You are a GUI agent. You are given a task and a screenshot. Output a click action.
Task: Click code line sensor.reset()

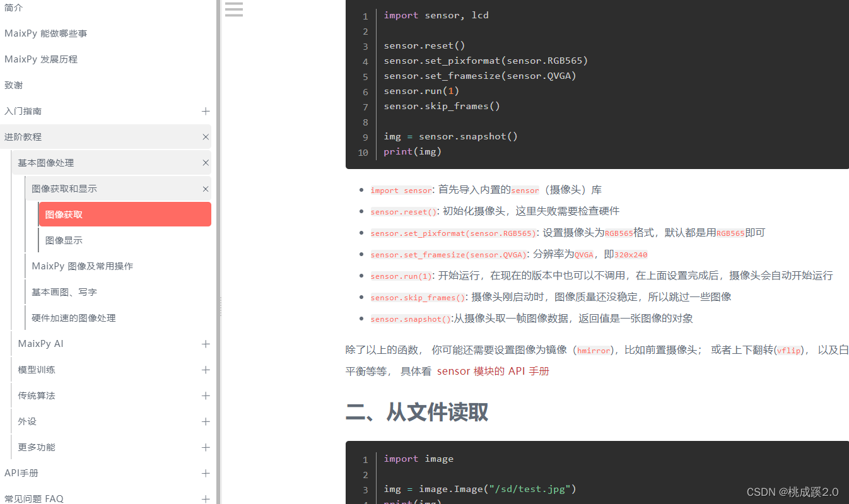click(424, 45)
